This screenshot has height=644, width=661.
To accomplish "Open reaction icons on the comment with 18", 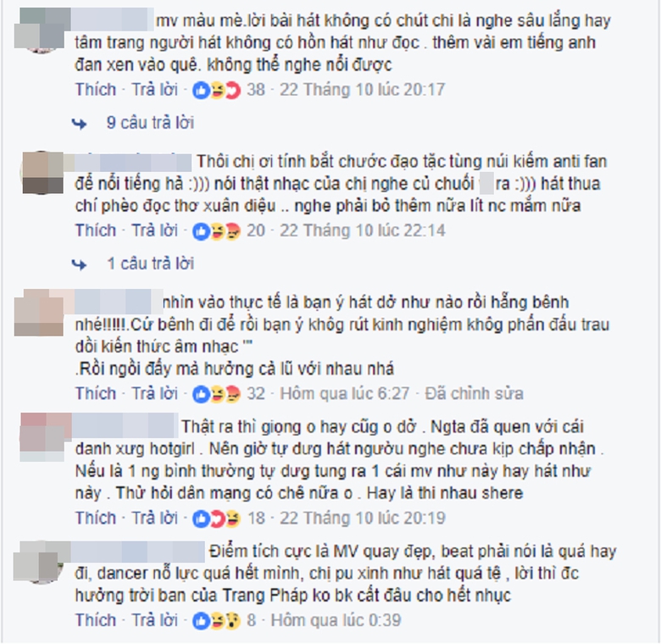I will (x=216, y=518).
